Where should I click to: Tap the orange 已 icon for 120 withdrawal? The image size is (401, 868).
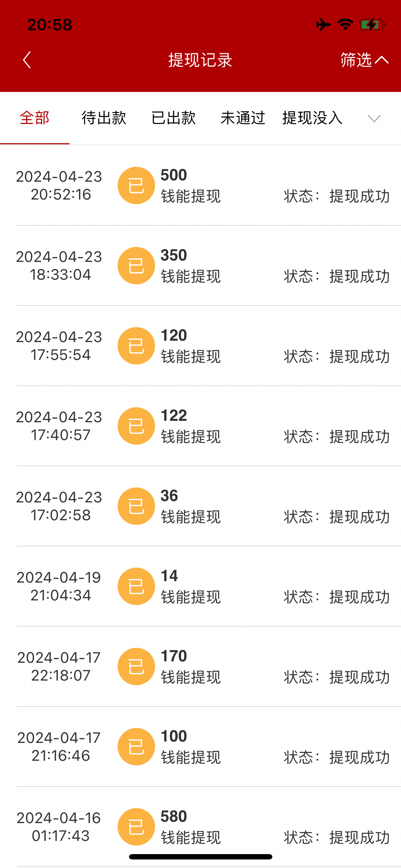(x=136, y=346)
